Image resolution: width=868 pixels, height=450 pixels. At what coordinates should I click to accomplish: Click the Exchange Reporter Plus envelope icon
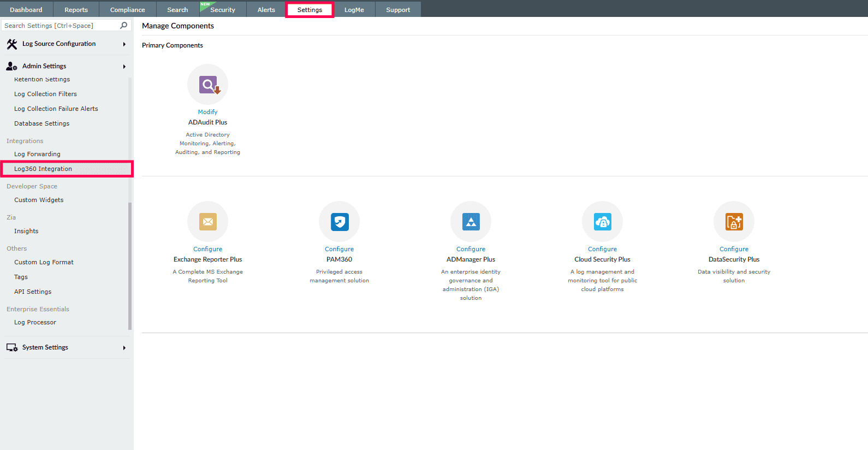click(x=208, y=222)
